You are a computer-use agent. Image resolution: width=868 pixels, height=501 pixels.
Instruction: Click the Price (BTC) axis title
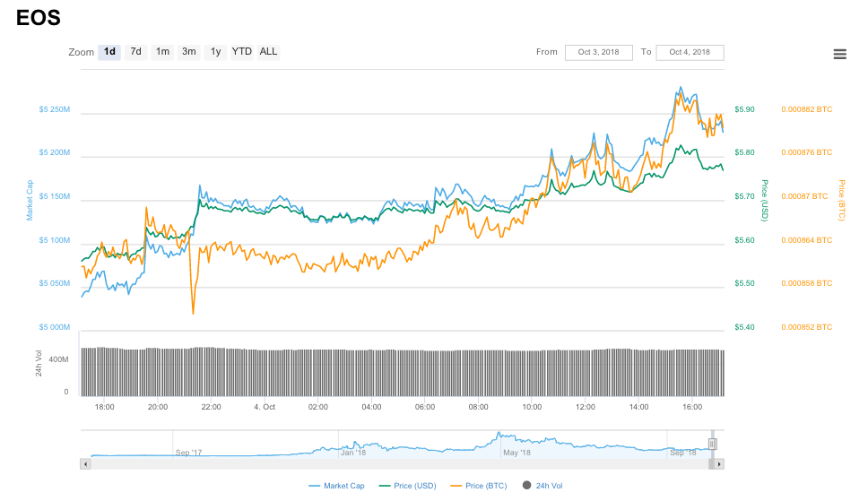point(841,201)
